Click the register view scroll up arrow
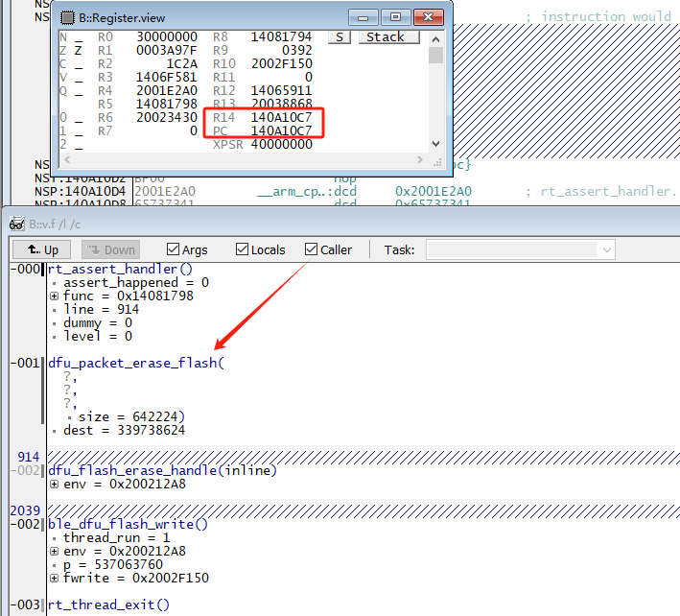Screen dimensions: 680x616 pyautogui.click(x=435, y=39)
